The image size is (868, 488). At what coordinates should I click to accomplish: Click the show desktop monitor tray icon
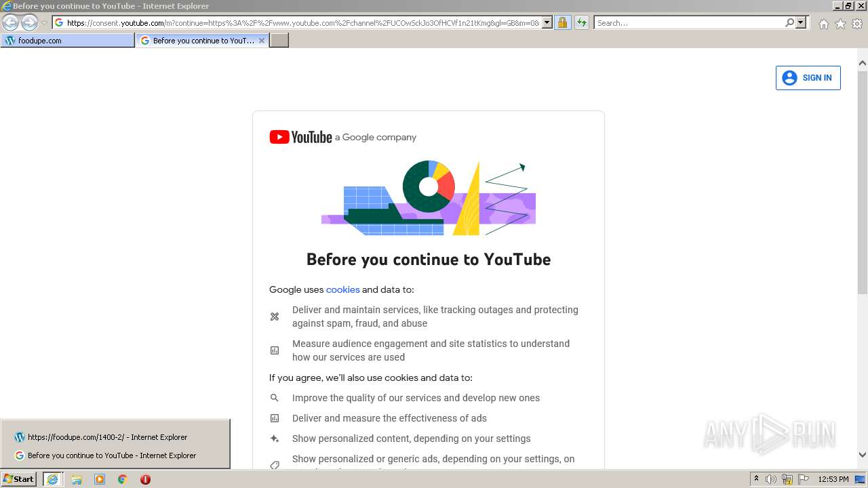(x=861, y=479)
